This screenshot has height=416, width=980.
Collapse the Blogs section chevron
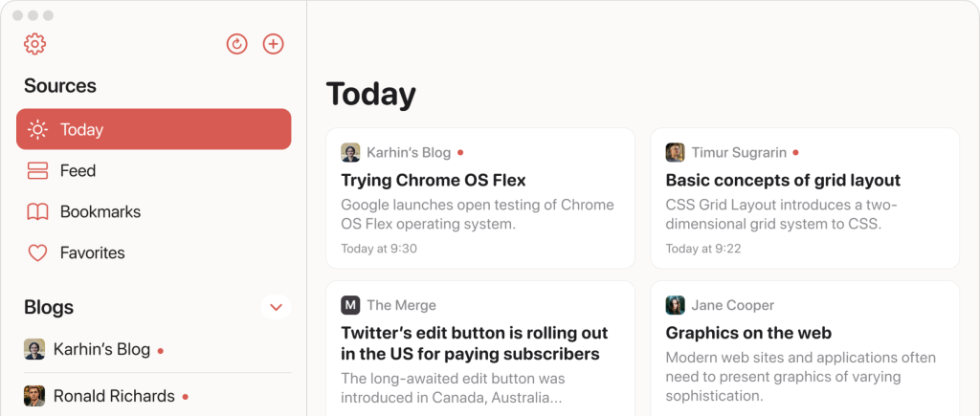coord(276,307)
